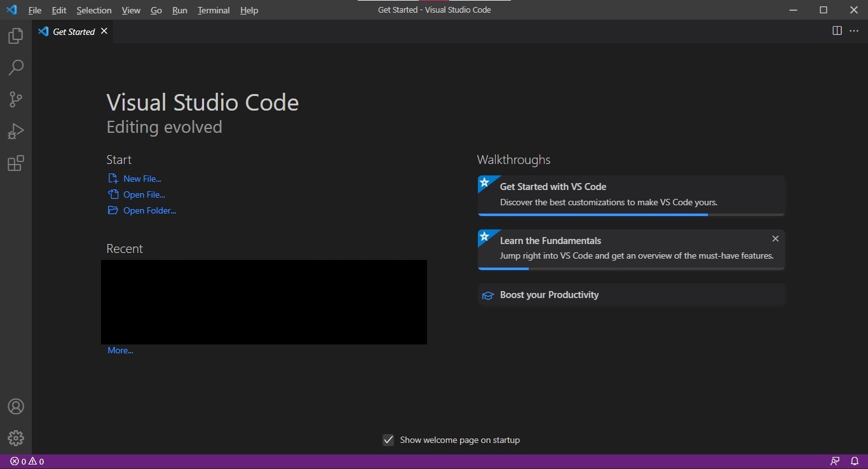Open the View menu
The width and height of the screenshot is (868, 469).
[x=131, y=10]
